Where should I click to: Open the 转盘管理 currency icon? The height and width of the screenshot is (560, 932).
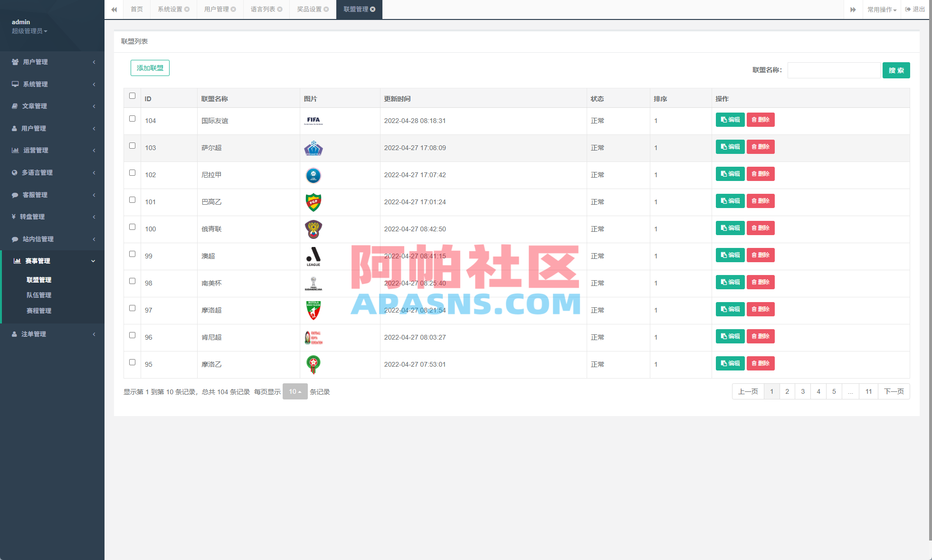pos(14,217)
